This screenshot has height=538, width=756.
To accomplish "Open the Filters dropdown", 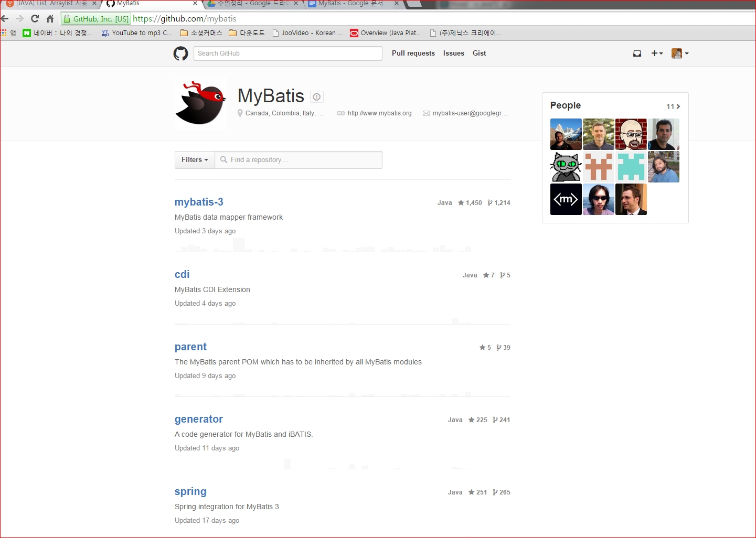I will (195, 160).
